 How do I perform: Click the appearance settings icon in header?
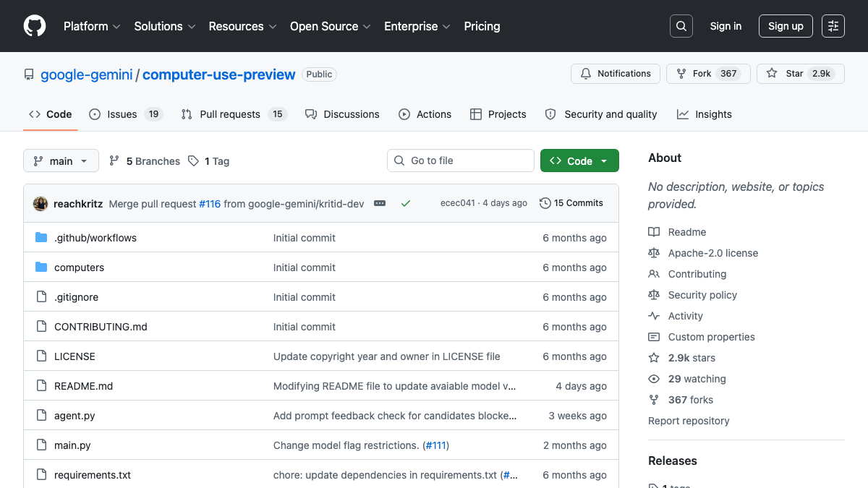[833, 26]
